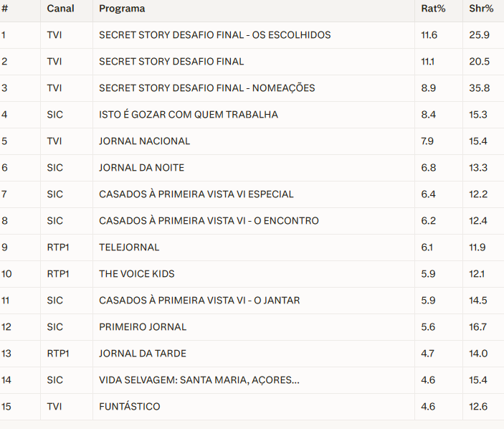Select the Primeiro Jornal row
This screenshot has width=504, height=429.
point(143,327)
